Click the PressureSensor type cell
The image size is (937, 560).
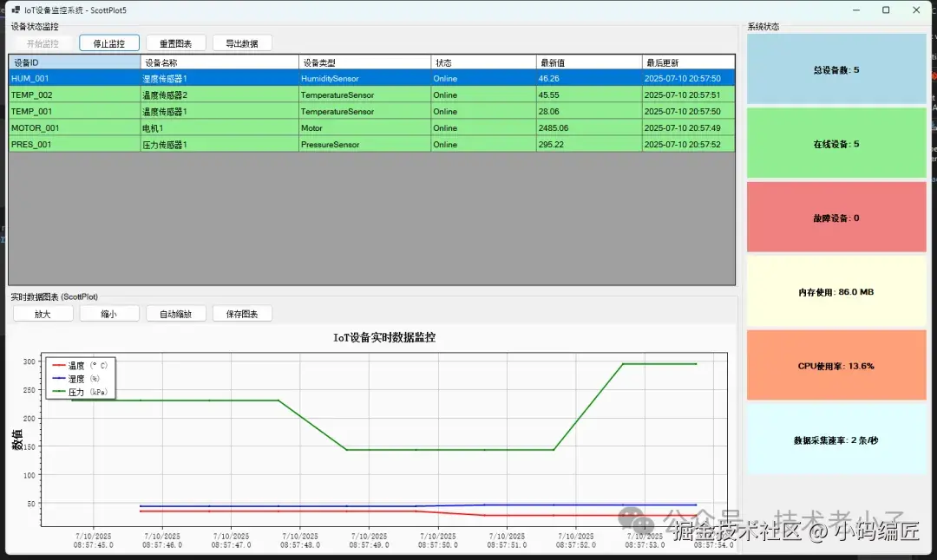[364, 144]
